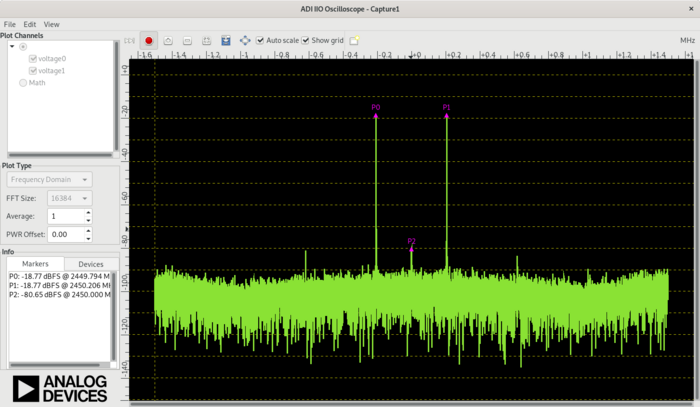Select the Math radio button
700x407 pixels.
[x=23, y=83]
